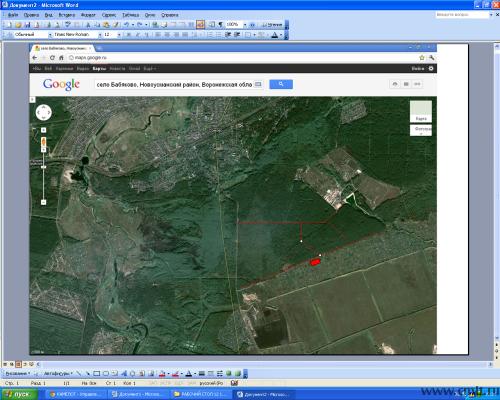Screen dimensions: 500x400
Task: Toggle the highlighted drawing panel button
Action: click(200, 25)
